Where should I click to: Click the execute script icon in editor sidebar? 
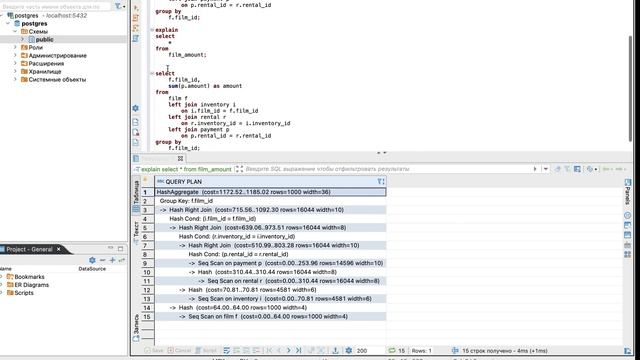136,18
